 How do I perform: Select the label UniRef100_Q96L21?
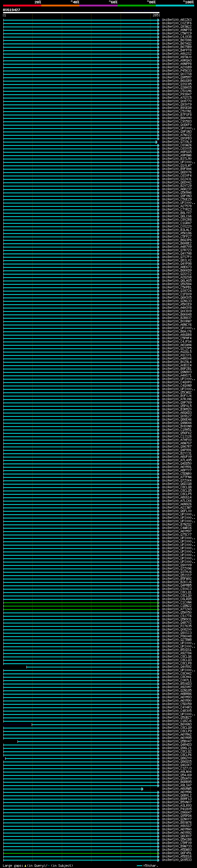[177, 748]
